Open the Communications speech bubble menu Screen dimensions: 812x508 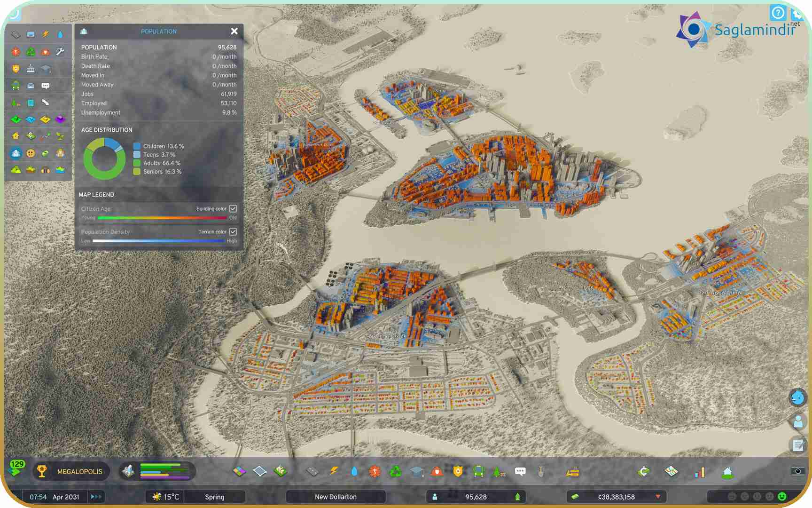[520, 471]
